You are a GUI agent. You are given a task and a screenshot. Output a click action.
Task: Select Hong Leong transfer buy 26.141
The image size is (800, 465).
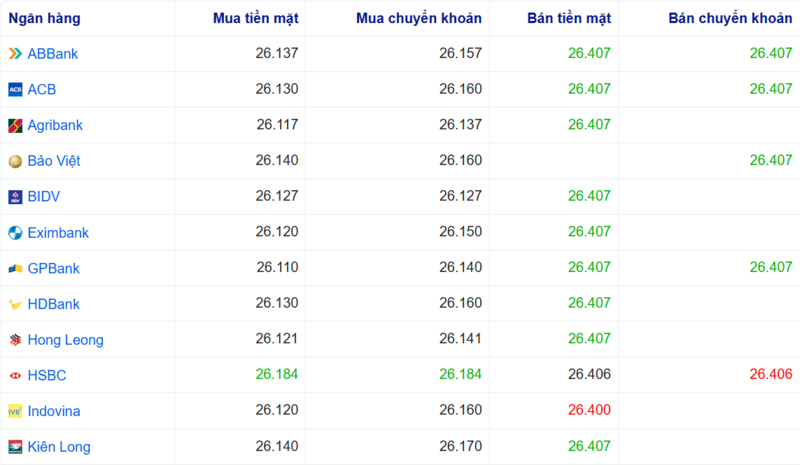[461, 339]
